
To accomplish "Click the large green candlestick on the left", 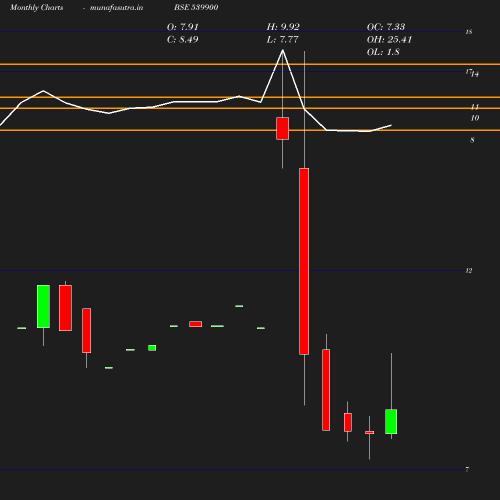I will 43,306.
